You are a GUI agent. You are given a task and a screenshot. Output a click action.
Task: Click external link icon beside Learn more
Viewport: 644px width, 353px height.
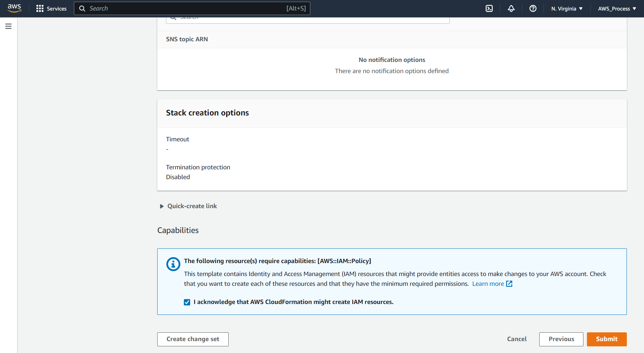click(x=509, y=284)
